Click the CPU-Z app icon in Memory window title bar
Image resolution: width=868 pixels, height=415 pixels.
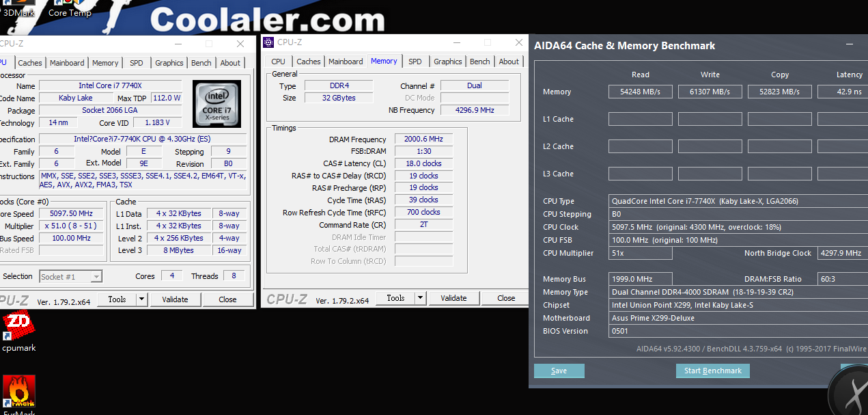269,42
